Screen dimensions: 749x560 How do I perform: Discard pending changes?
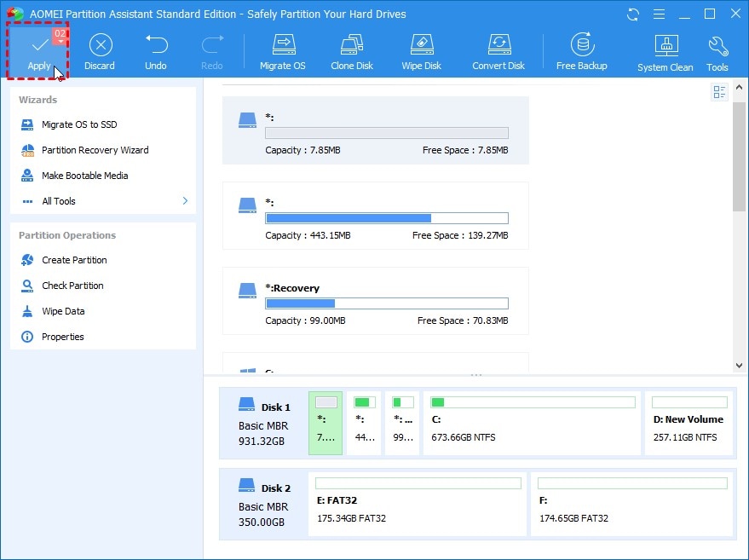(100, 52)
